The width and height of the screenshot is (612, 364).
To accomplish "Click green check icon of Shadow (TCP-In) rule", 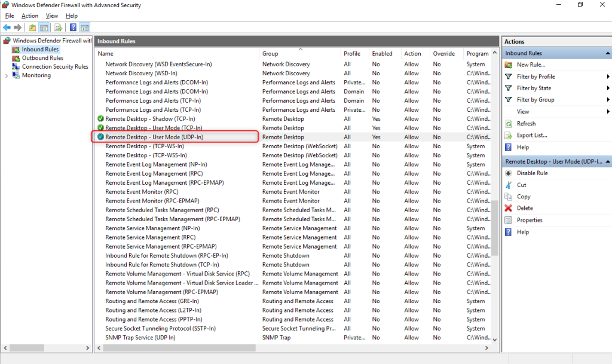I will click(100, 118).
